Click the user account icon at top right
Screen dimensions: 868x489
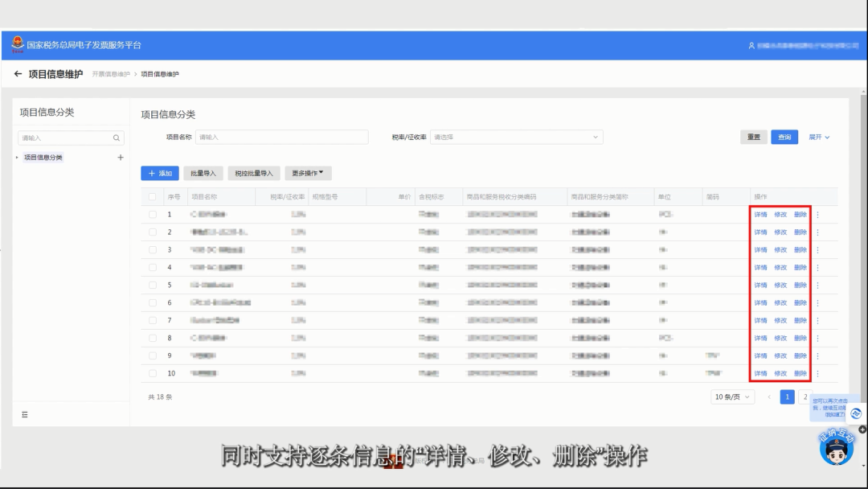[x=751, y=46]
